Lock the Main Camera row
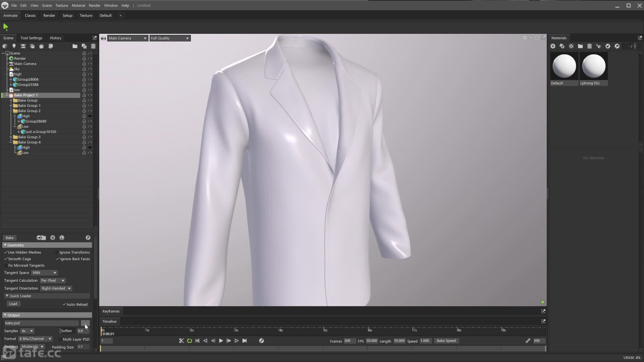644x362 pixels. pos(84,64)
